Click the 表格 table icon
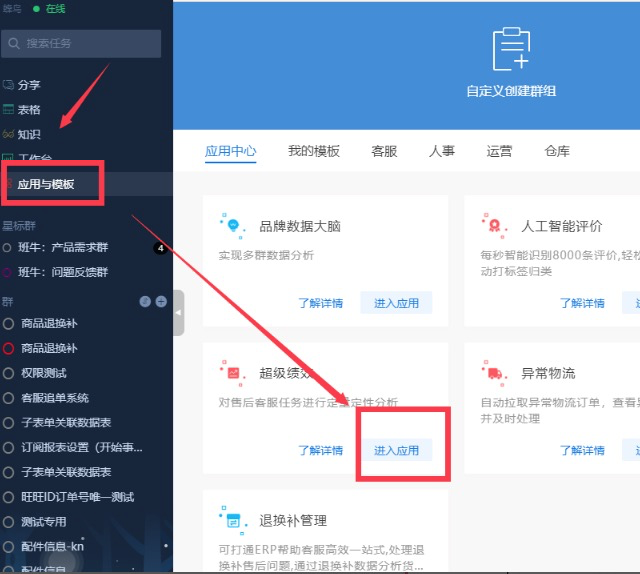Image resolution: width=640 pixels, height=574 pixels. [x=8, y=109]
